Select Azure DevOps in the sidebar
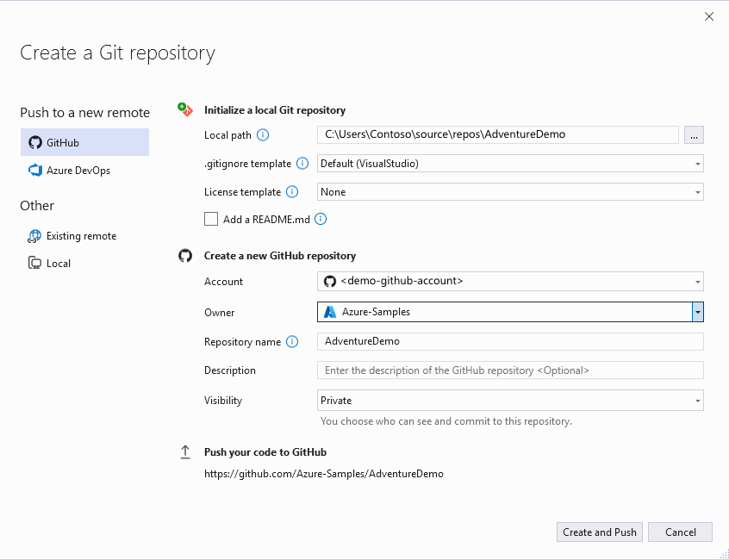This screenshot has height=560, width=729. coord(78,171)
